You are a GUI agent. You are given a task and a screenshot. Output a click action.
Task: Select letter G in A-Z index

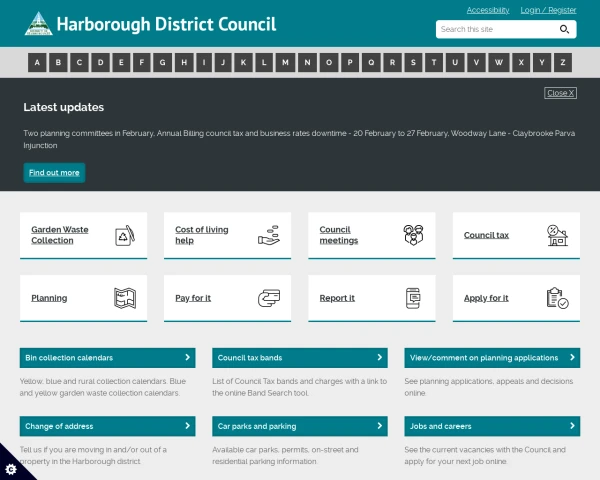(163, 62)
